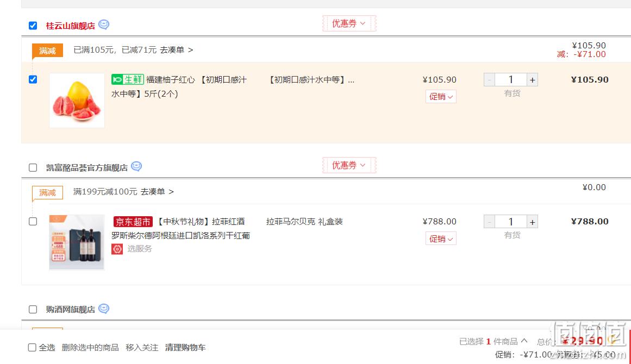Click 清理购物车 in bottom bar
Viewport: 631px width, 364px height.
point(185,347)
